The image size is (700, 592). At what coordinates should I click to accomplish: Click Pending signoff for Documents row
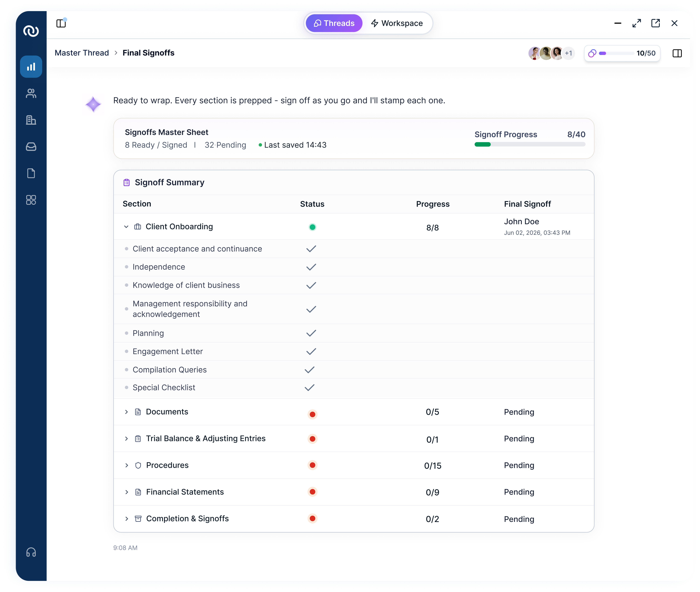[x=519, y=412]
